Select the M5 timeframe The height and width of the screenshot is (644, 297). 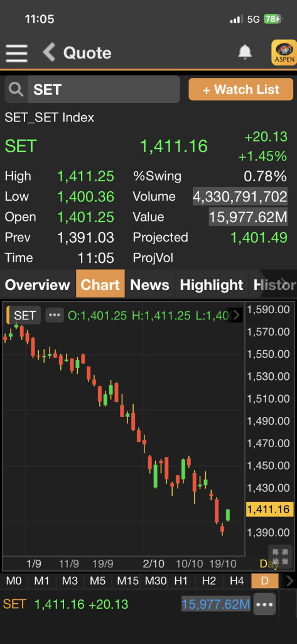click(97, 580)
